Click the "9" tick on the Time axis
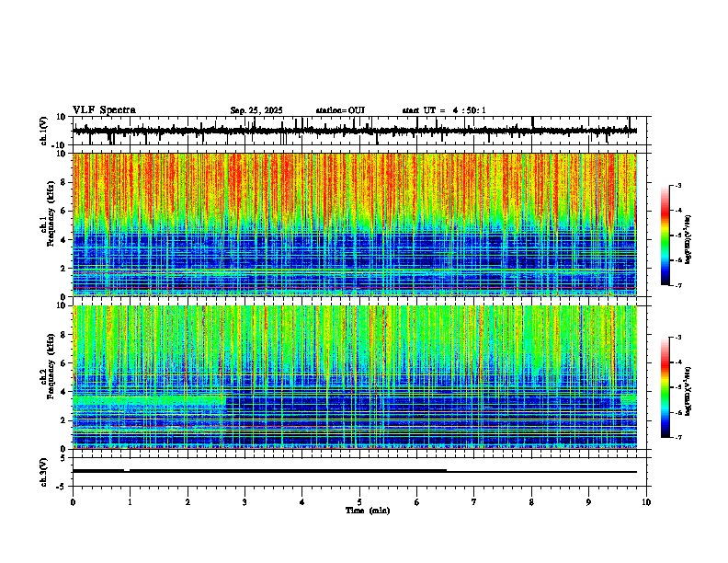Viewport: 728px width, 563px height. (588, 502)
